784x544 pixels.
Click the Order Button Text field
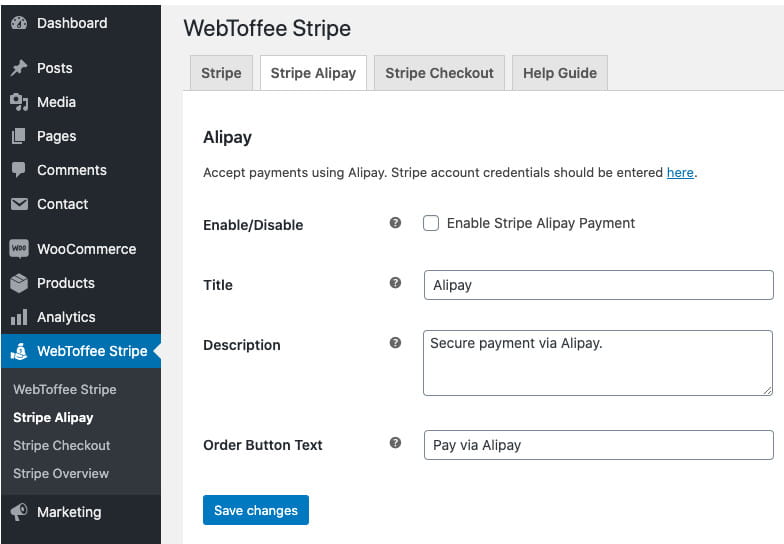pos(598,445)
